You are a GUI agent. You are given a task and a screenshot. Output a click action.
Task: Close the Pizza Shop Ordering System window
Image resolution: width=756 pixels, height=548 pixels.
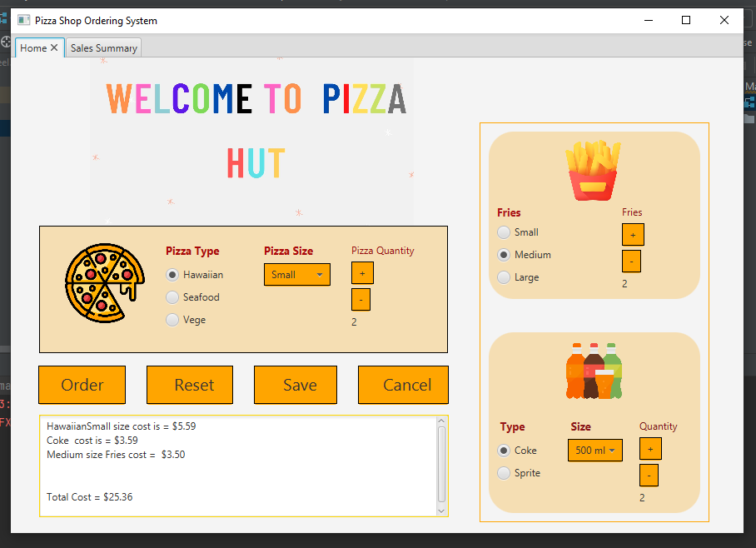[724, 20]
